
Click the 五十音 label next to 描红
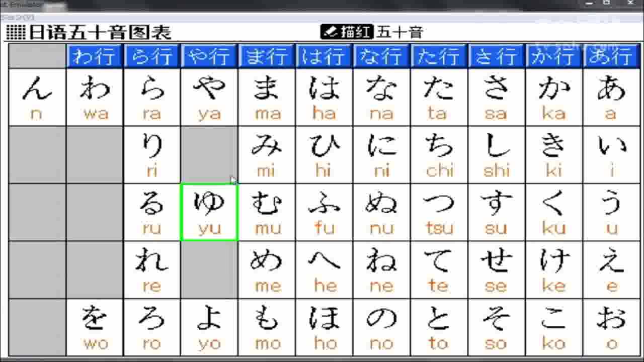pos(399,32)
